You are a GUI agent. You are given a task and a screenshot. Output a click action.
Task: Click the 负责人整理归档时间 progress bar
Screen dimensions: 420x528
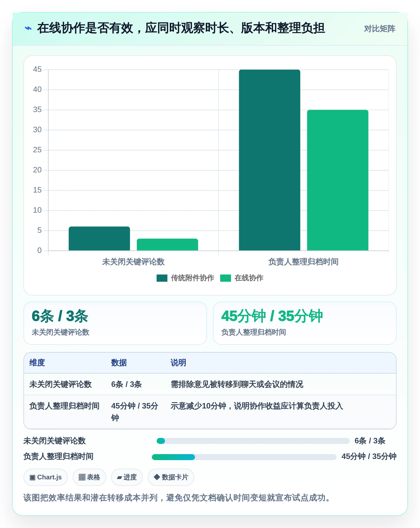(244, 457)
